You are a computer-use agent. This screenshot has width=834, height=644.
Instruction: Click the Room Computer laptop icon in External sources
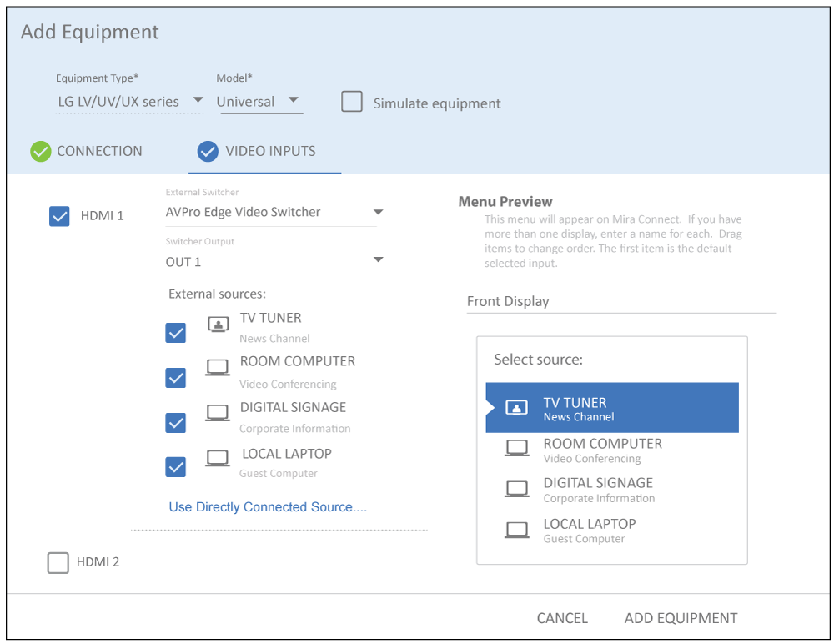coord(218,367)
